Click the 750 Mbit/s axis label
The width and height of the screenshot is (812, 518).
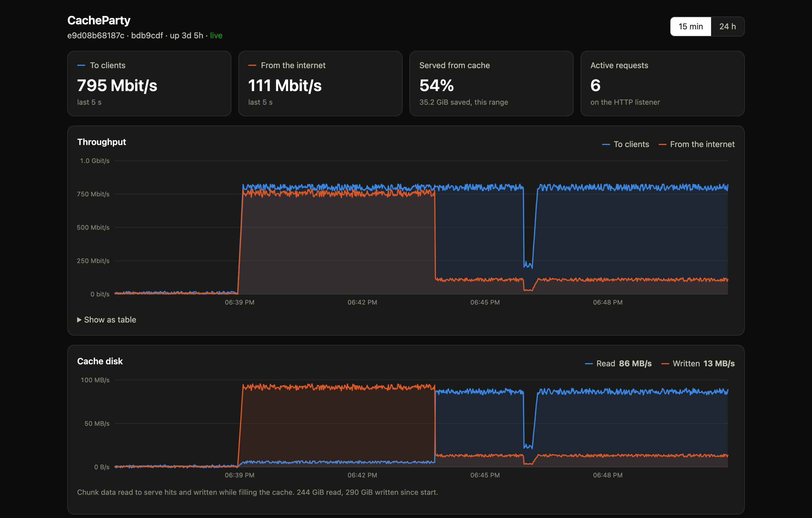point(93,194)
